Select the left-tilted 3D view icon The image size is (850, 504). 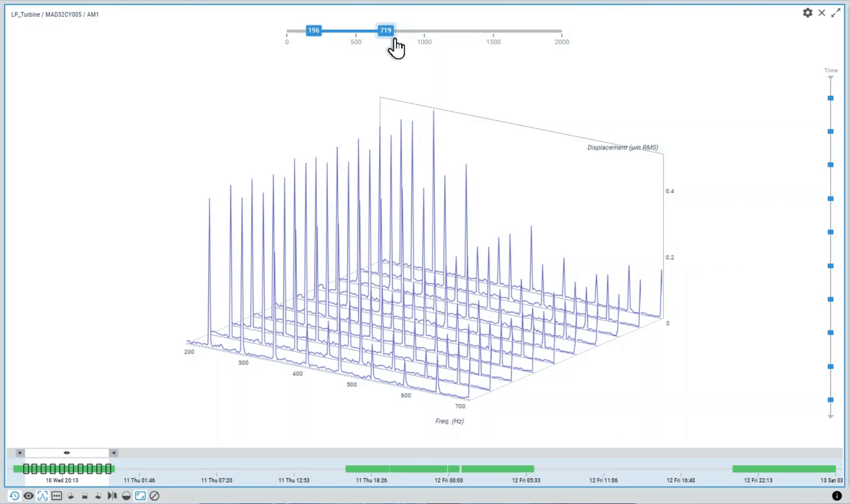71,496
